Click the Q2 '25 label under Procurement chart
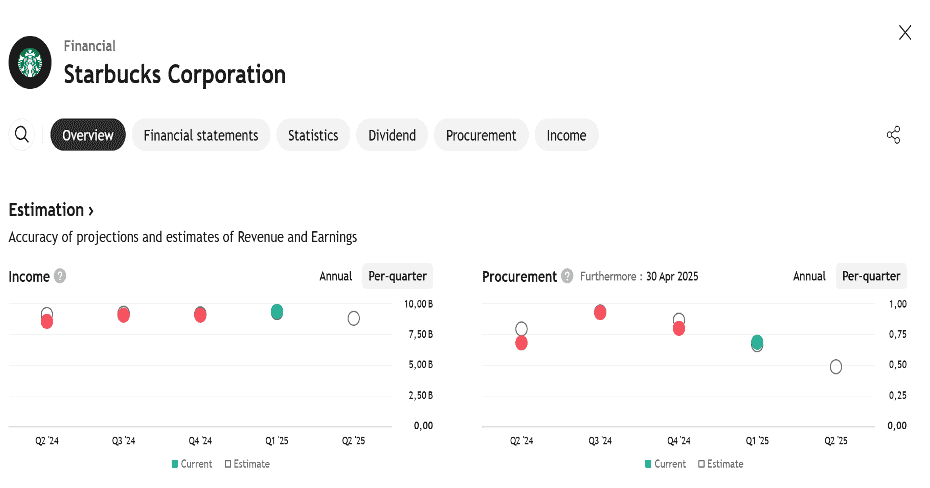The width and height of the screenshot is (930, 488). pyautogui.click(x=836, y=441)
